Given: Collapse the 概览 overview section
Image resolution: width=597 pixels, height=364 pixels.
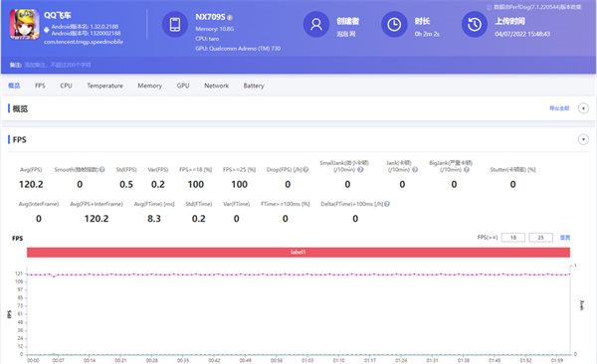Looking at the screenshot, I should point(583,108).
